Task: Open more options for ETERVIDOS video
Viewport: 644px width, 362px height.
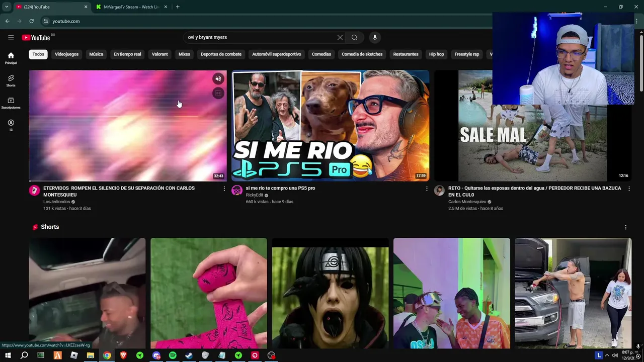Action: [224, 189]
